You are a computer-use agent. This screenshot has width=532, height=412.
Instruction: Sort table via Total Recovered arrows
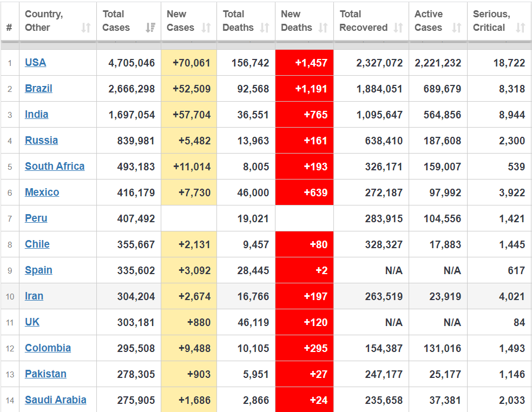pos(398,28)
